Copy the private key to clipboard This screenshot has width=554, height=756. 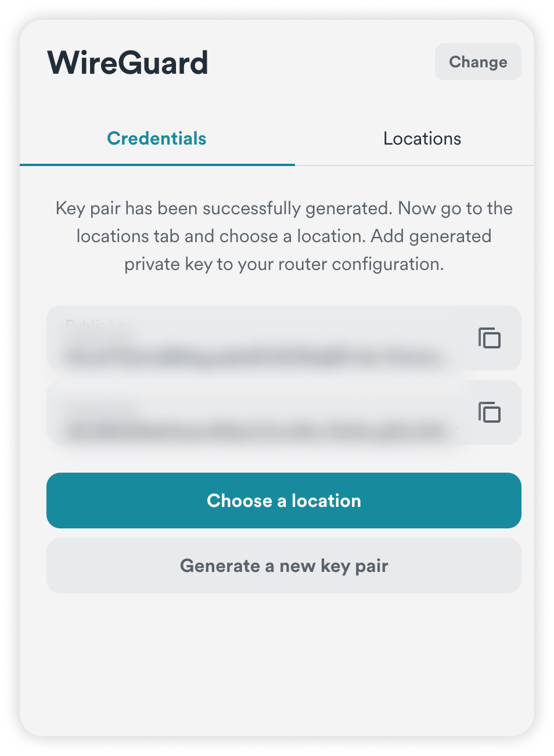point(489,412)
